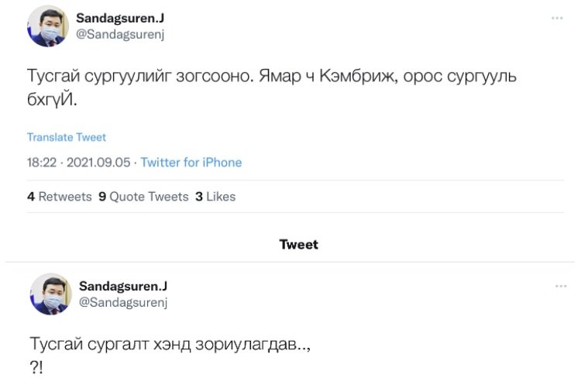Click the bottom tweet's profile avatar
The image size is (588, 378).
[x=51, y=294]
